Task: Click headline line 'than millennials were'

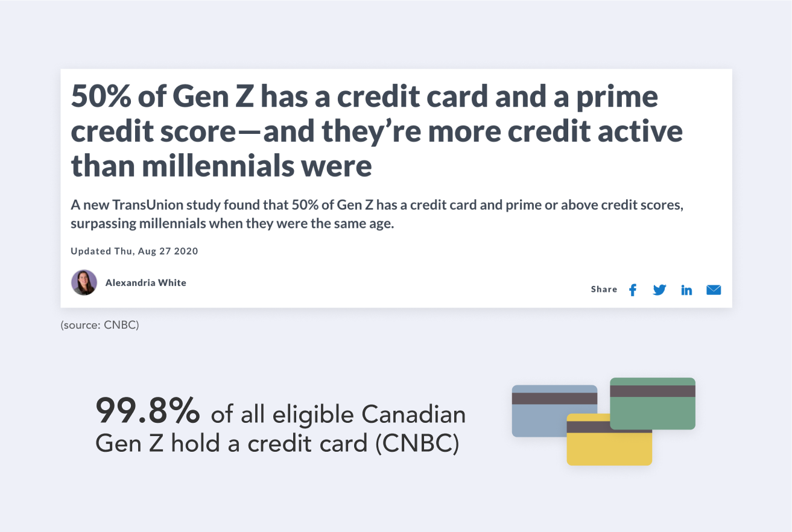Action: pos(221,166)
